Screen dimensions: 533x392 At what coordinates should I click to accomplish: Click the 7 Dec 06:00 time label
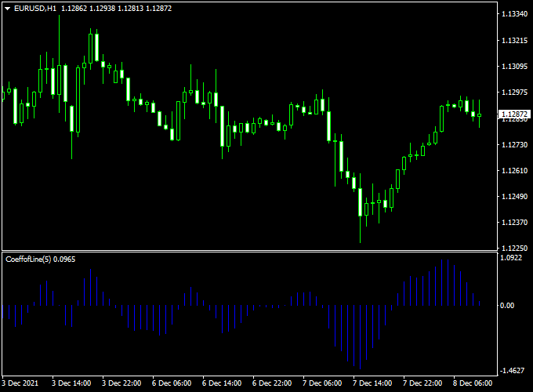click(x=322, y=383)
